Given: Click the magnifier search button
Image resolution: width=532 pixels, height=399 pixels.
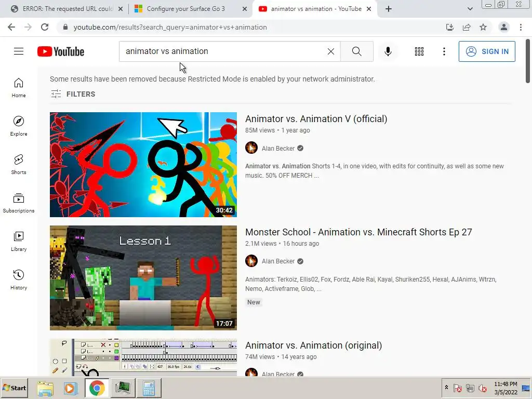Looking at the screenshot, I should [x=356, y=51].
